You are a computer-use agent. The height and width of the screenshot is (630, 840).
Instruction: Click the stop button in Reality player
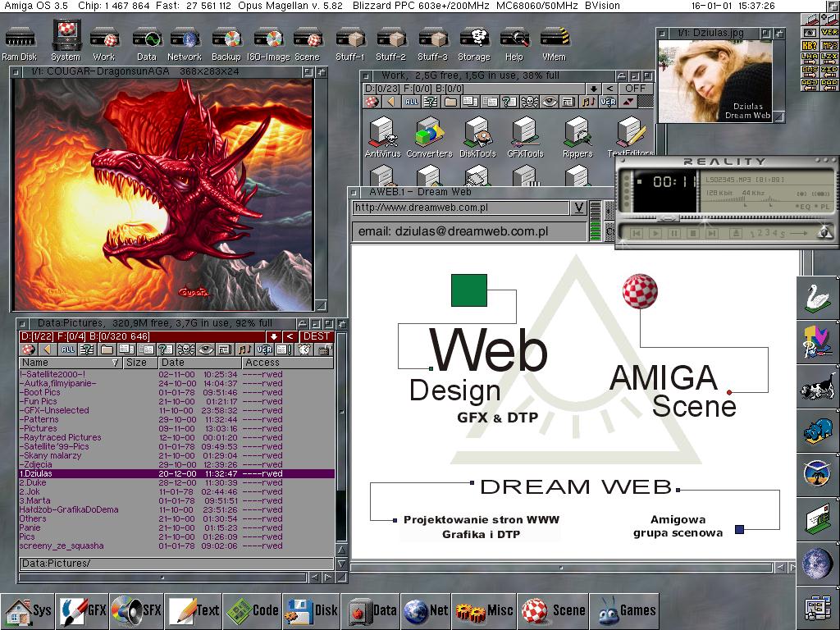point(692,234)
